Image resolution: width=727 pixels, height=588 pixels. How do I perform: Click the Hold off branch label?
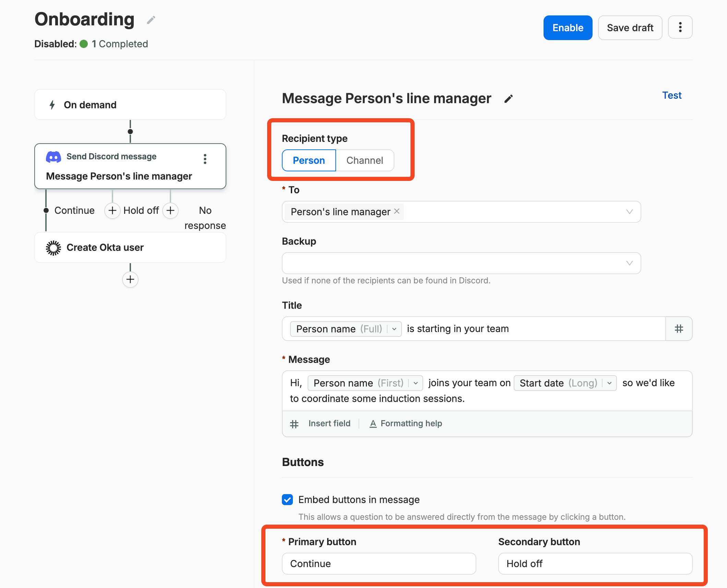coord(141,210)
